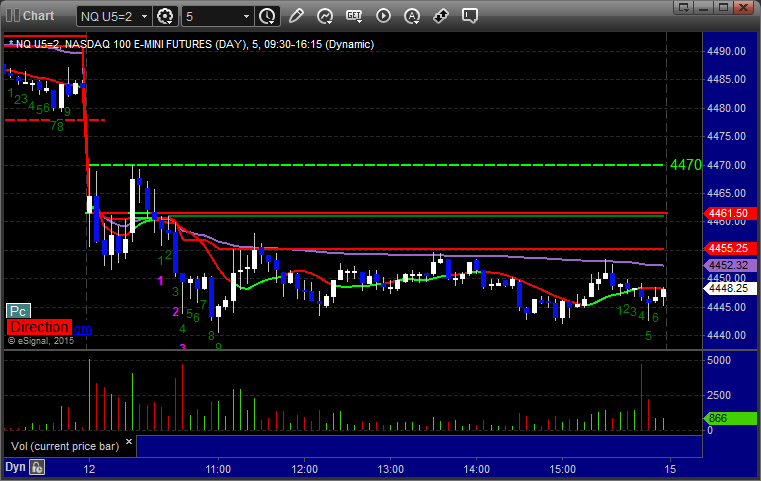Click the 4440.00 price axis label
This screenshot has width=761, height=481.
[x=727, y=335]
